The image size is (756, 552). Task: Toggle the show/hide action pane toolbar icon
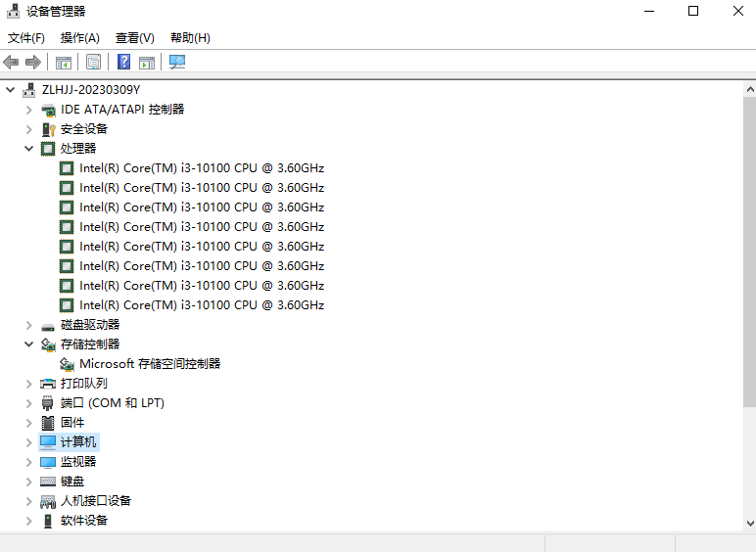tap(147, 62)
